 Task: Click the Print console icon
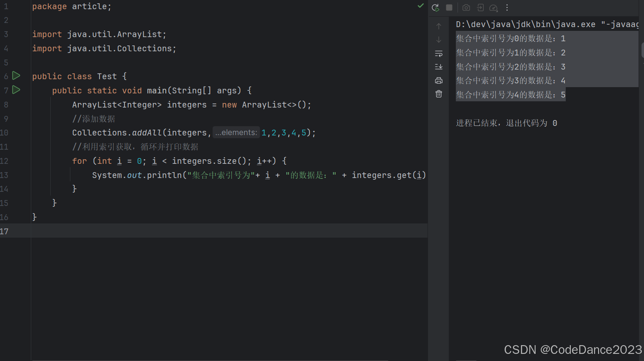[439, 80]
